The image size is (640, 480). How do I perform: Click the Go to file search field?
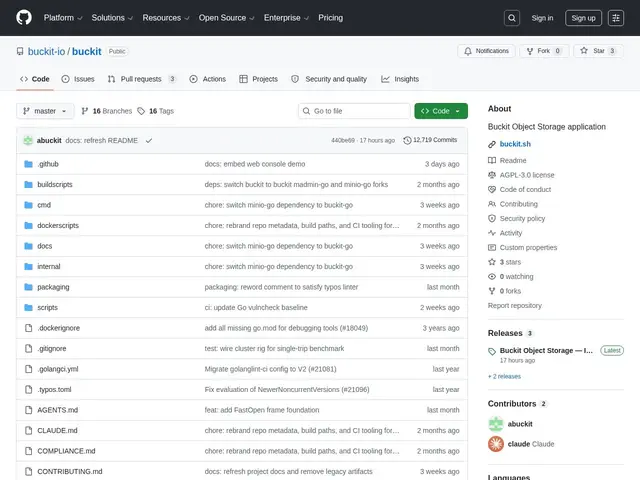[354, 111]
